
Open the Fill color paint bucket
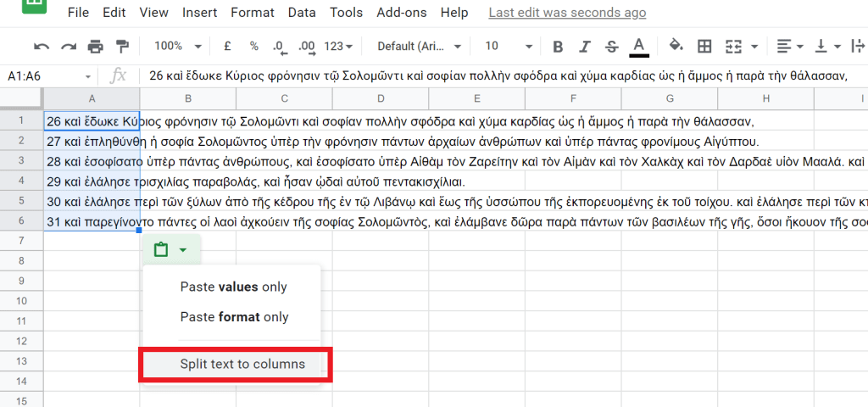(x=676, y=46)
